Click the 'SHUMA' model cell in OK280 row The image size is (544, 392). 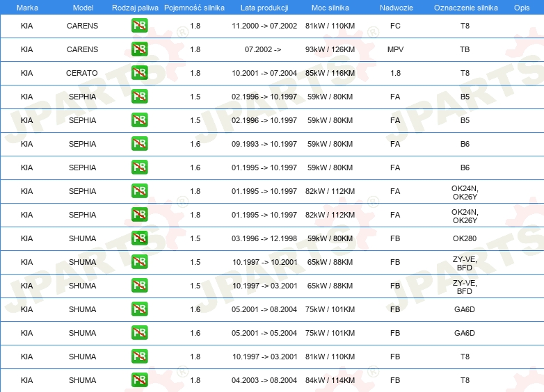[82, 238]
